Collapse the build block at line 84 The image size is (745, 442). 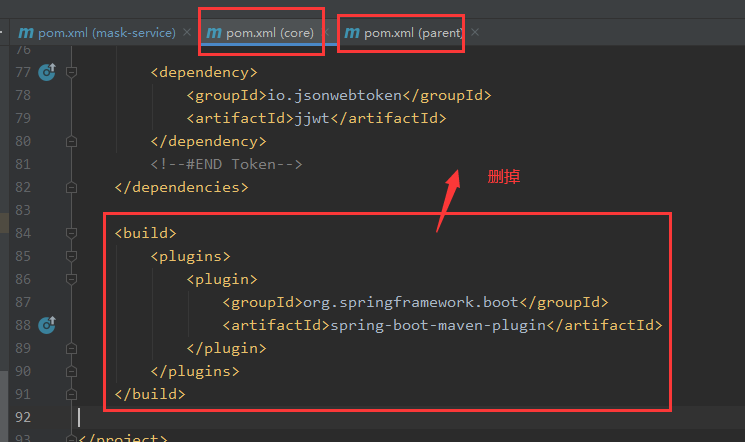[71, 233]
